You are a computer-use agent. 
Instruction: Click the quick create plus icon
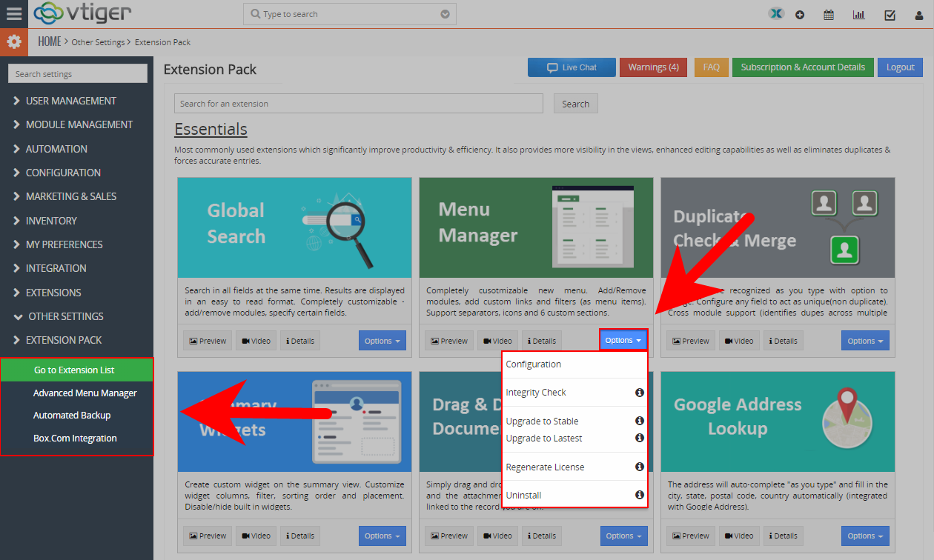click(x=800, y=15)
